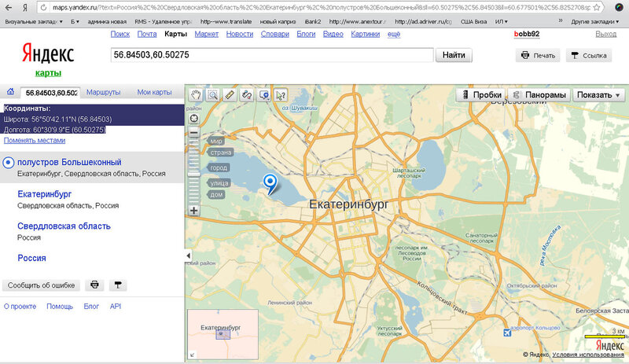Image resolution: width=629 pixels, height=364 pixels.
Task: Click the zoom in plus button
Action: pyautogui.click(x=194, y=211)
